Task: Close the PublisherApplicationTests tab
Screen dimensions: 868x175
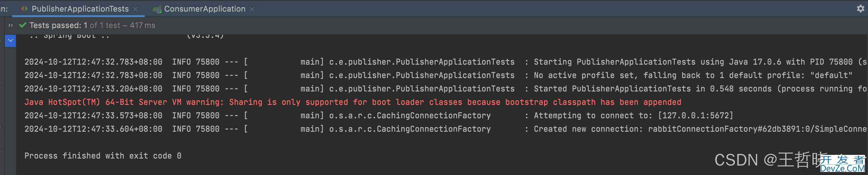Action: [136, 9]
